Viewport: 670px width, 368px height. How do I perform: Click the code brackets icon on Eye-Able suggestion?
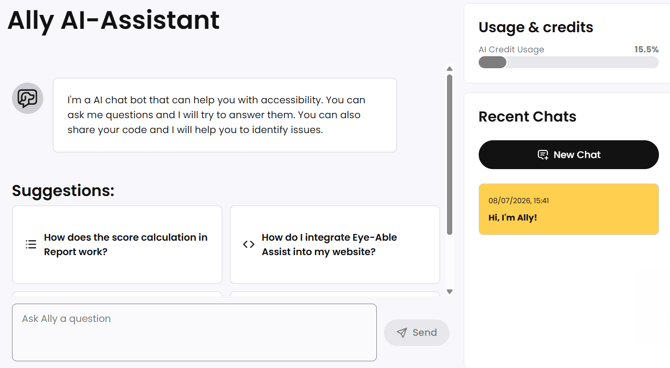[x=249, y=244]
